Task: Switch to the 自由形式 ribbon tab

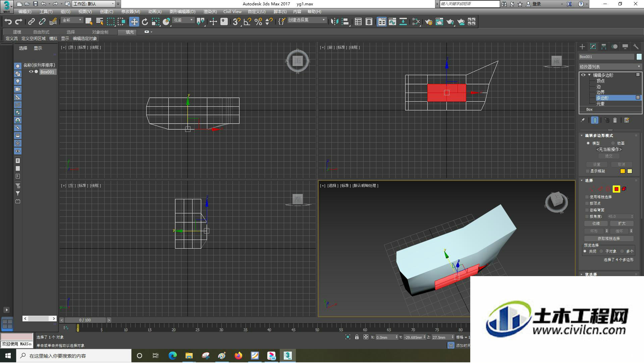Action: point(41,32)
